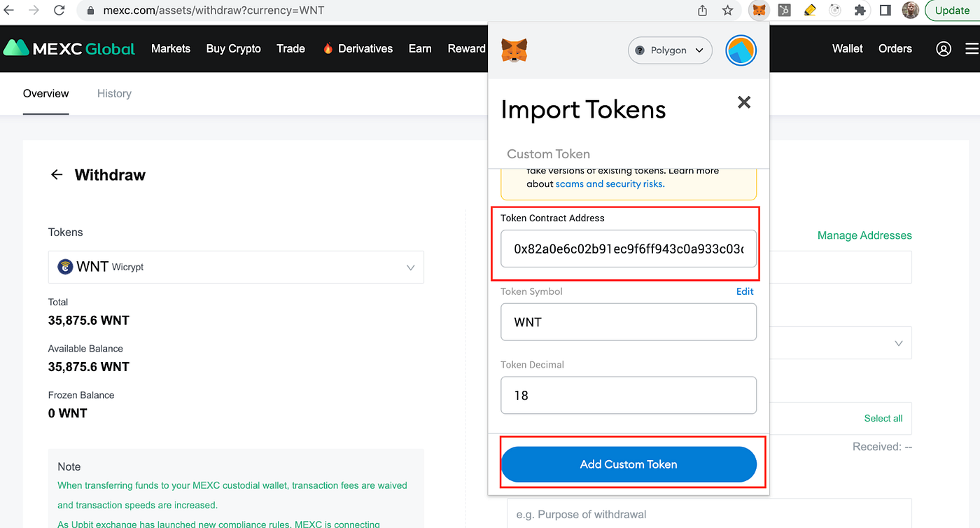This screenshot has width=980, height=528.
Task: Click the MetaMask fox extension icon
Action: point(759,10)
